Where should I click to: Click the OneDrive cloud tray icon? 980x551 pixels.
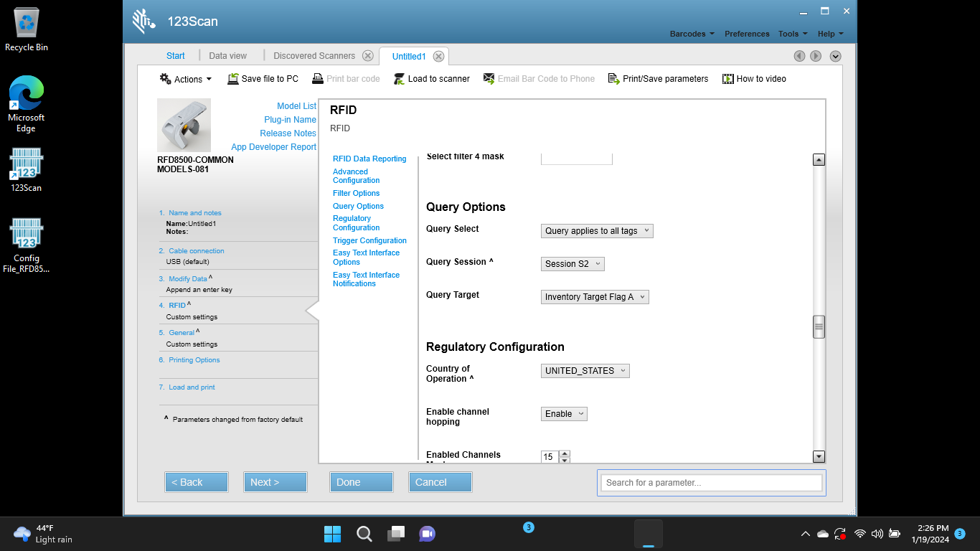[x=823, y=534]
